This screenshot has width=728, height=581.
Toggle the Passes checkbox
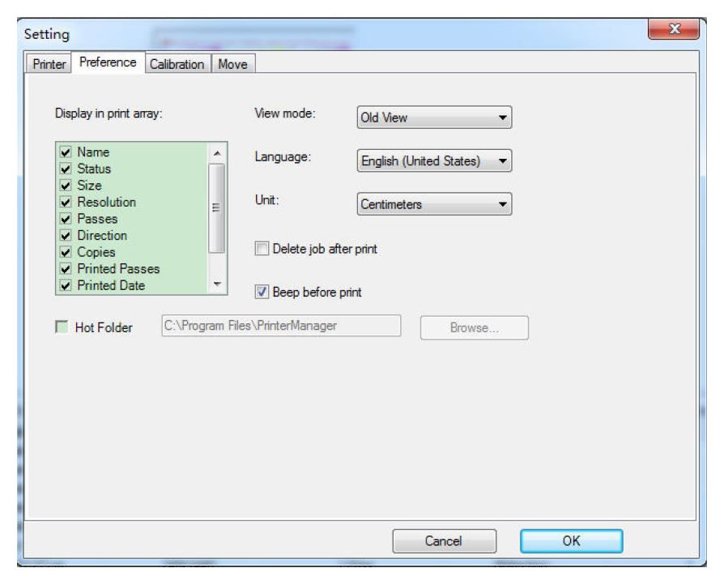66,219
